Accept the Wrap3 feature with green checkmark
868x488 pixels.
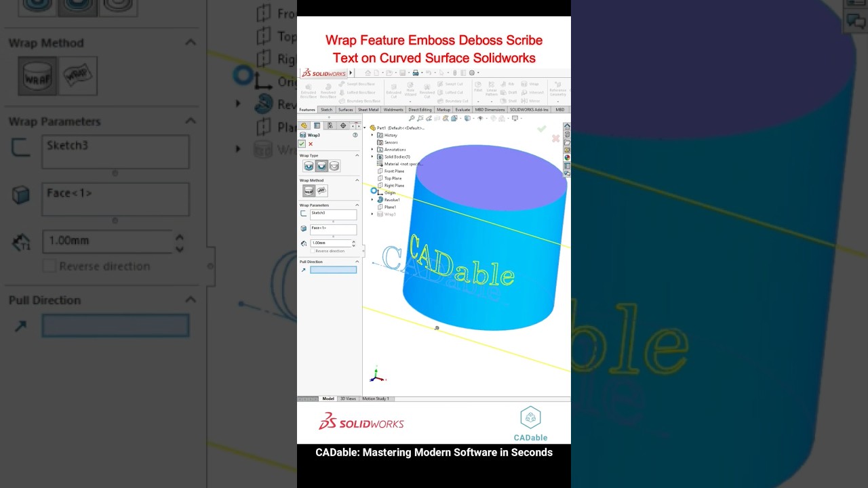(x=302, y=144)
